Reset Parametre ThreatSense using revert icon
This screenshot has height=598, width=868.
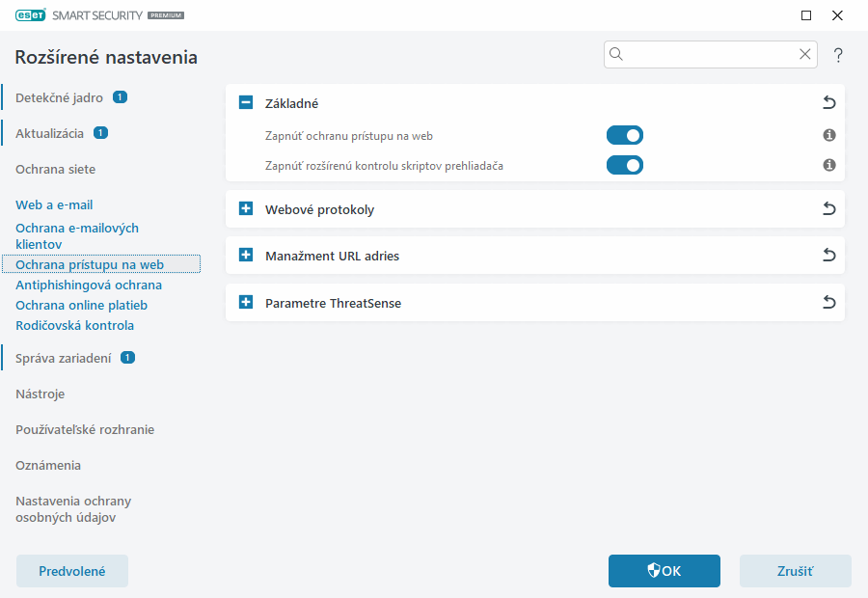(828, 302)
